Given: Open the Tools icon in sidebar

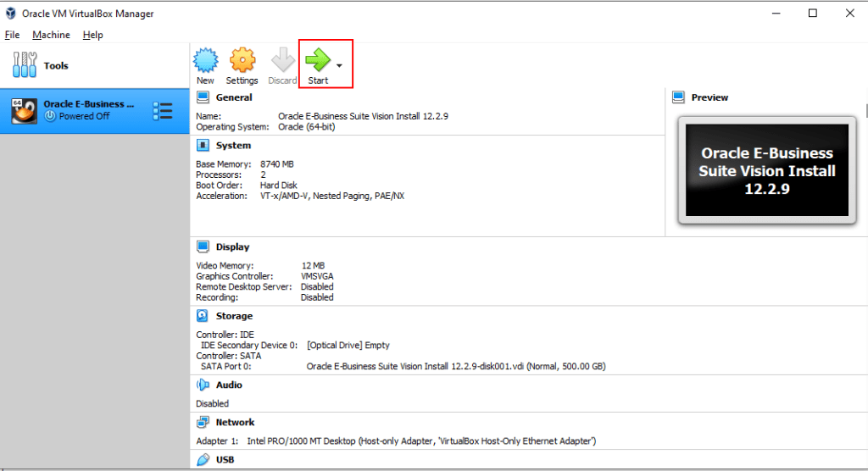Looking at the screenshot, I should (27, 65).
